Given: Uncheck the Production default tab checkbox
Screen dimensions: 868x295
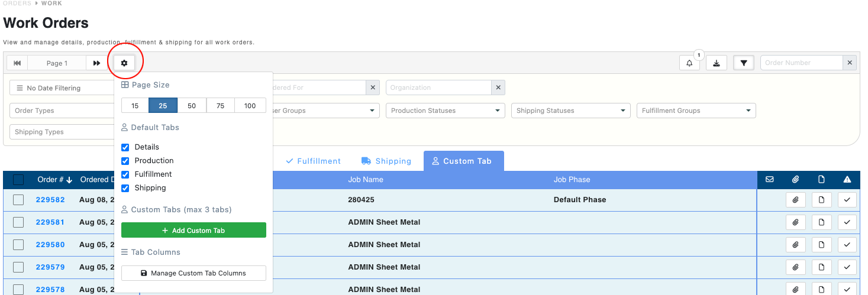Looking at the screenshot, I should 125,161.
